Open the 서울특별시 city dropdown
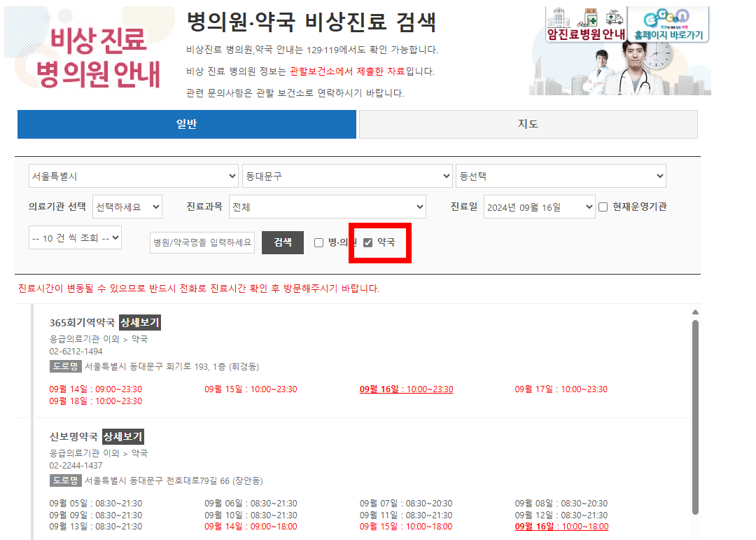The width and height of the screenshot is (756, 540). pos(133,176)
